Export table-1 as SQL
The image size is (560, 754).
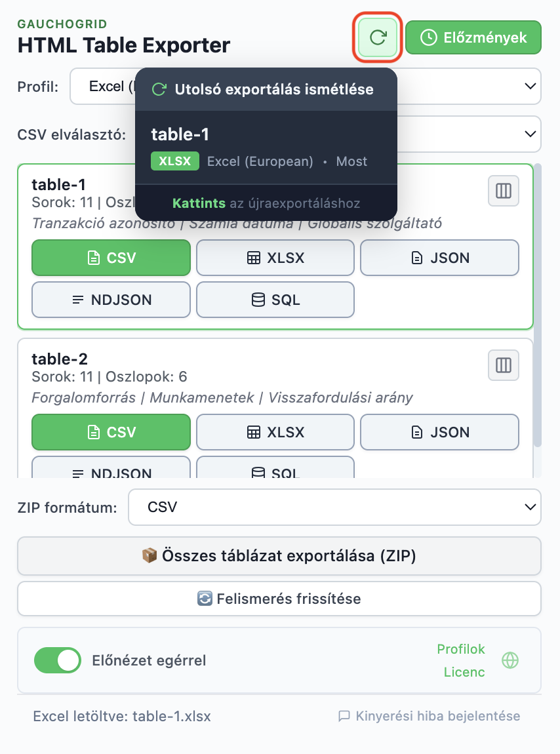tap(275, 300)
